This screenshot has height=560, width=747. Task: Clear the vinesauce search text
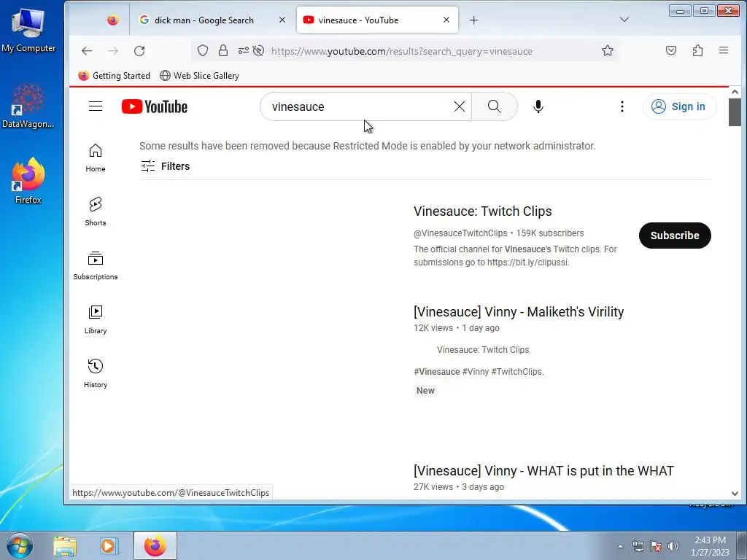pyautogui.click(x=460, y=106)
